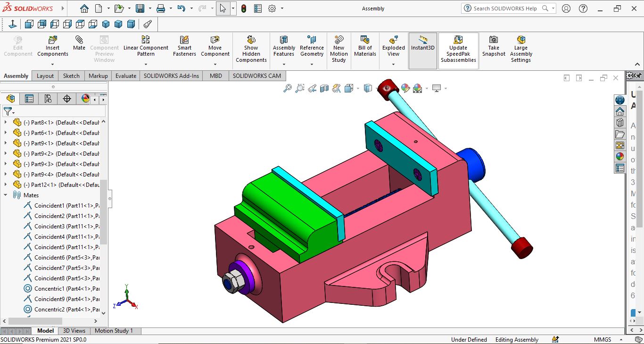Switch to the MBD tab

tap(216, 76)
